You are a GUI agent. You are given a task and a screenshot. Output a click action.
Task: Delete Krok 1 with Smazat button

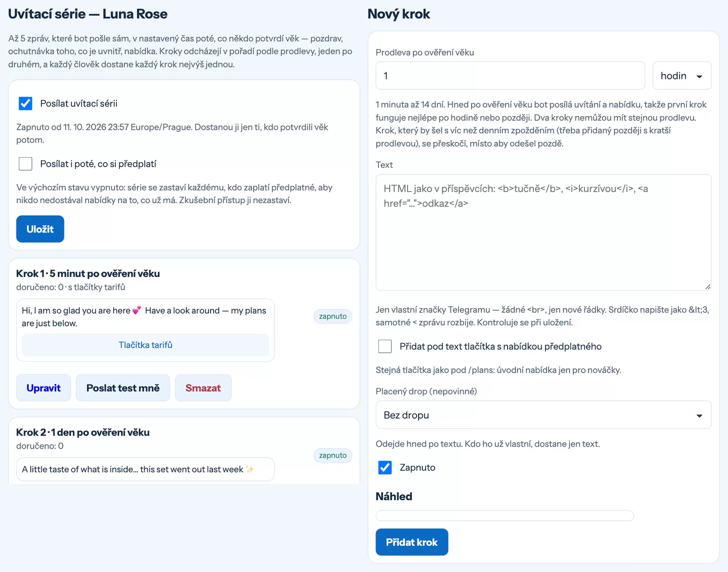203,388
